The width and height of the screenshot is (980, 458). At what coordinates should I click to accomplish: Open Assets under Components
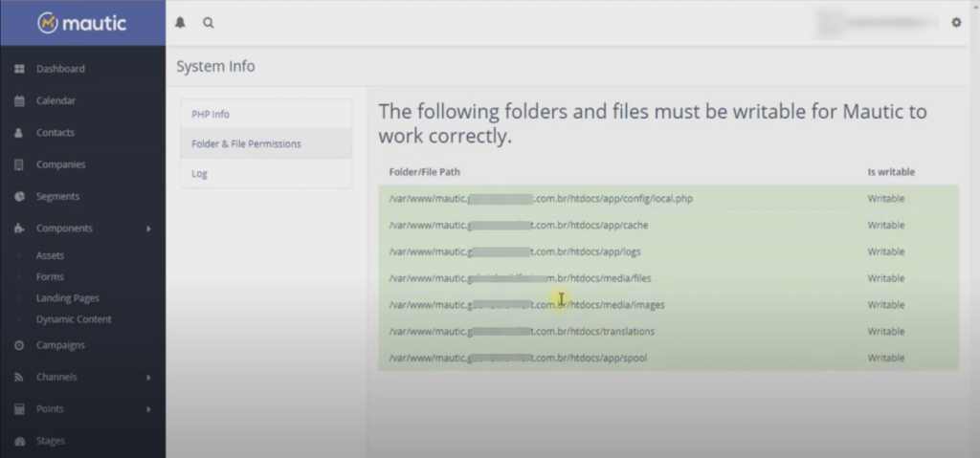50,255
